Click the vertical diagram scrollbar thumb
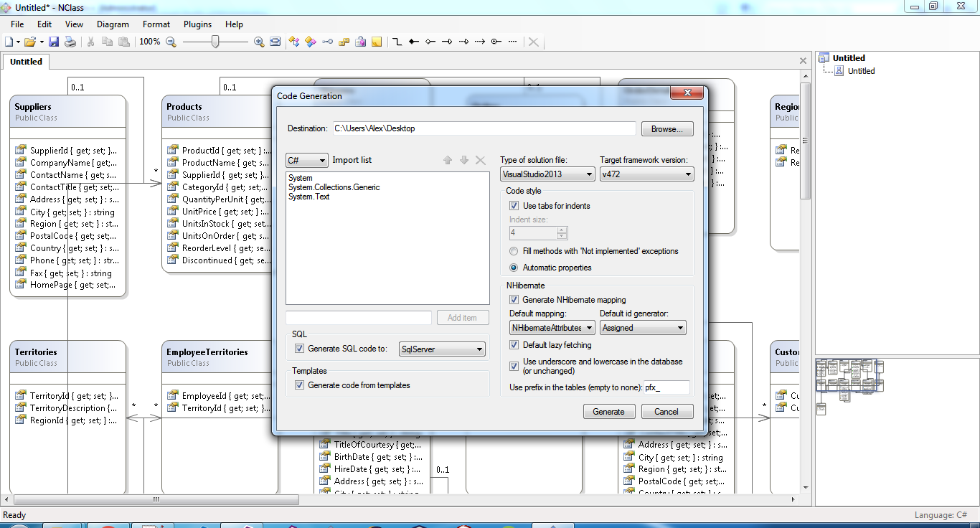Screen dimensions: 980x528 coord(806,141)
